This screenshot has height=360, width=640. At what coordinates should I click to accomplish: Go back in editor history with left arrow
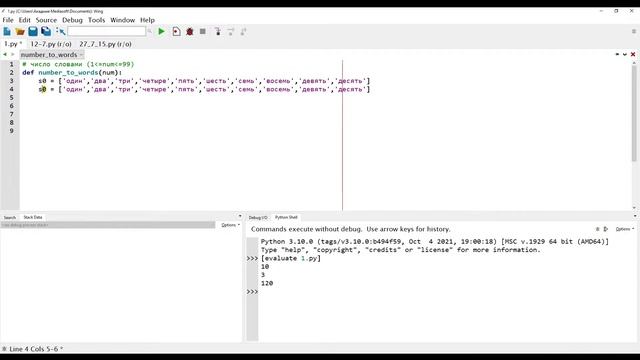point(5,54)
